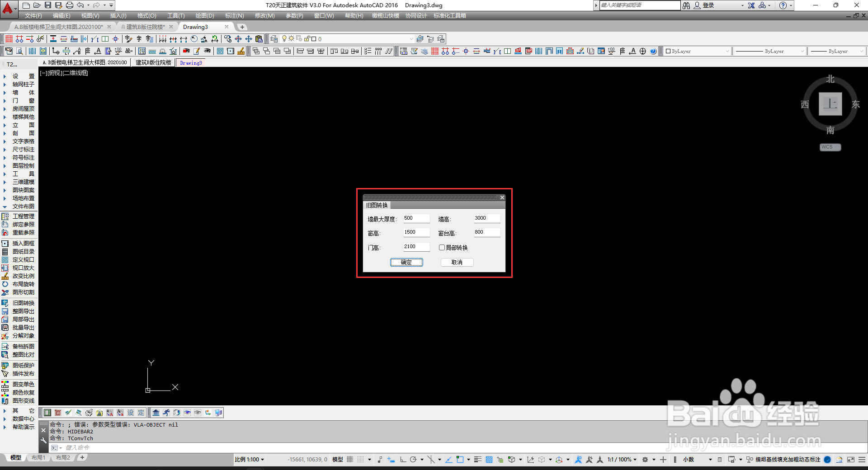The image size is (868, 470).
Task: Toggle the 基线 status bar option
Action: click(x=771, y=460)
